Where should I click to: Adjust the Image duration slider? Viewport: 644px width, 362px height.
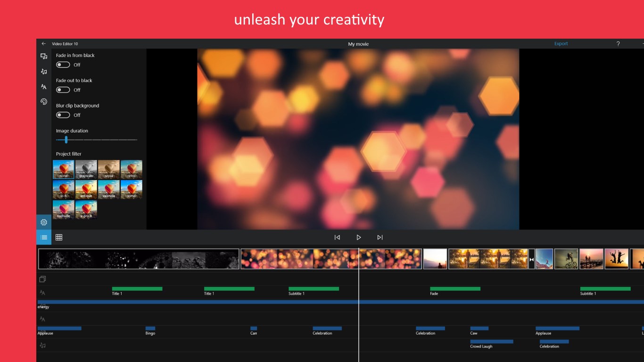(97, 140)
